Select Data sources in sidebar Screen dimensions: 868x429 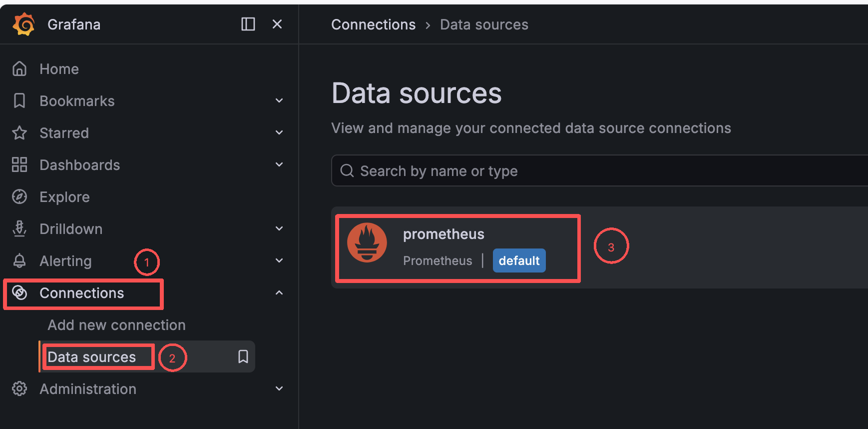pos(92,357)
